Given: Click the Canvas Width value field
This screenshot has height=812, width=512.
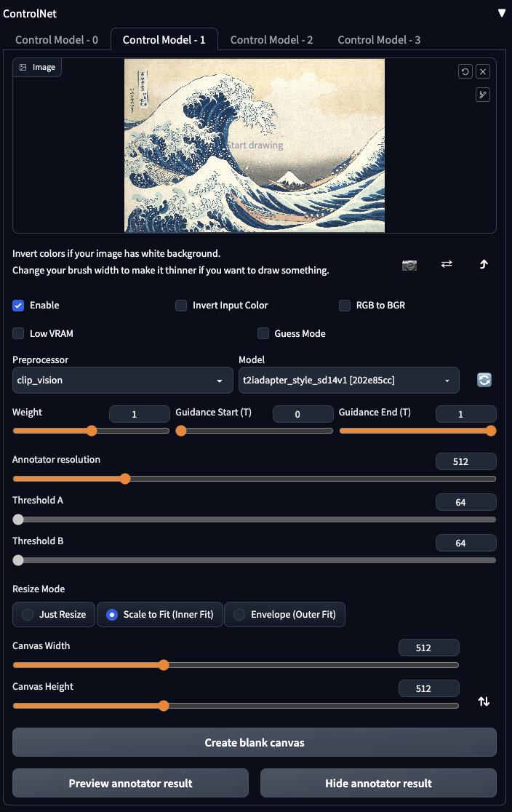Looking at the screenshot, I should coord(428,648).
